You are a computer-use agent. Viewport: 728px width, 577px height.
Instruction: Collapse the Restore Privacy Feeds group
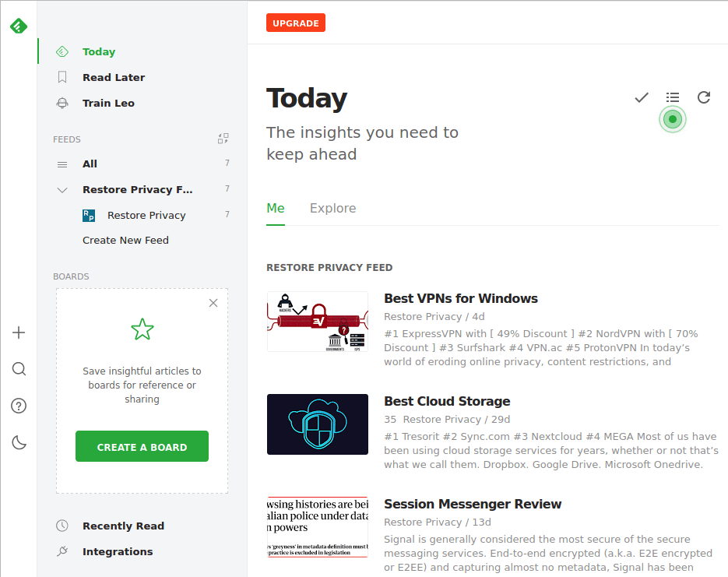tap(62, 188)
